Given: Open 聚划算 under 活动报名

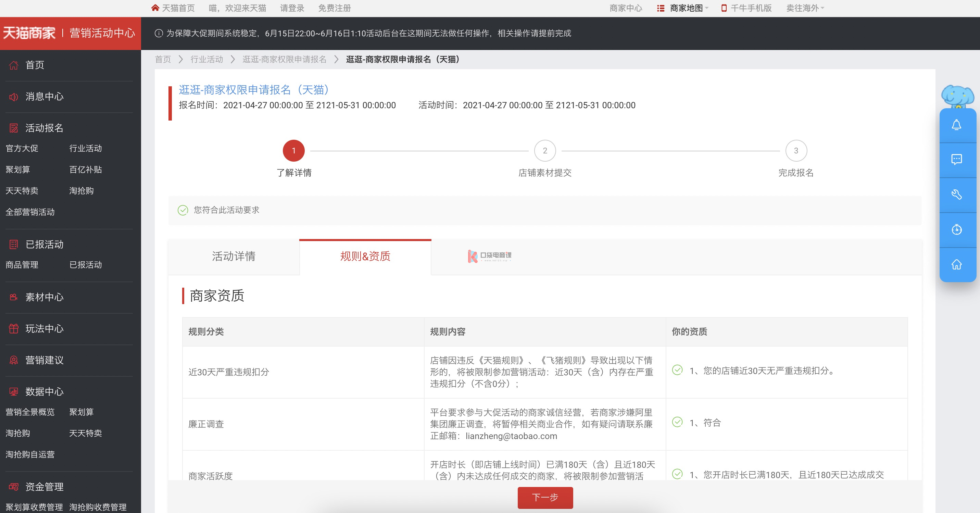Looking at the screenshot, I should pos(18,170).
